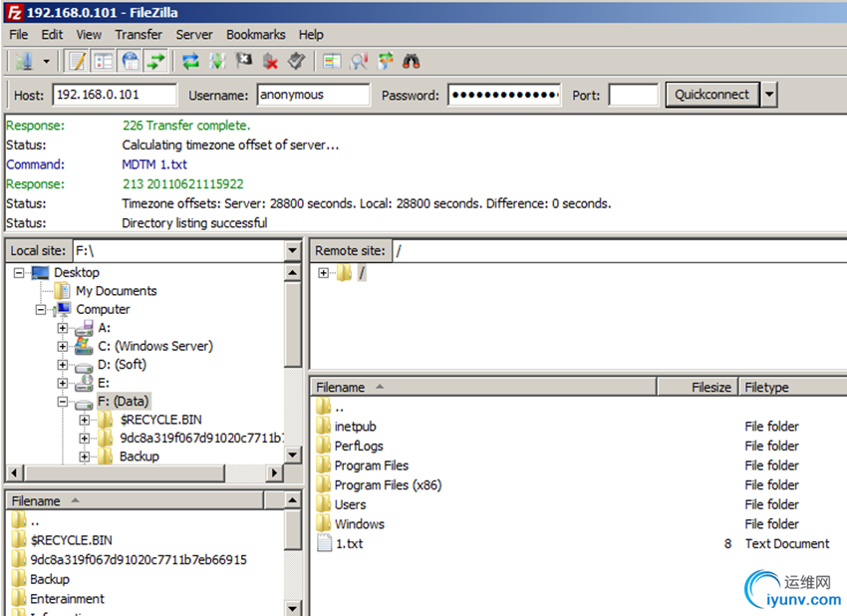Open the Edit menu
Viewport: 847px width, 616px height.
point(52,35)
